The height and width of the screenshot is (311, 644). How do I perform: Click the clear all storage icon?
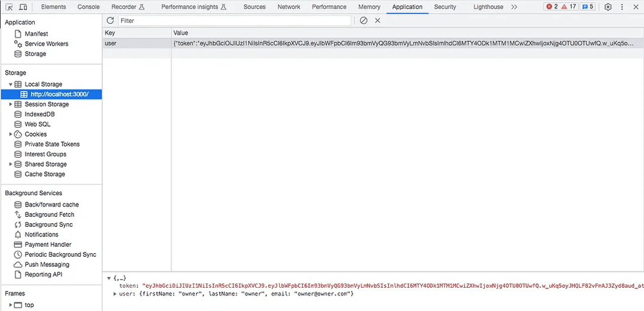point(364,20)
